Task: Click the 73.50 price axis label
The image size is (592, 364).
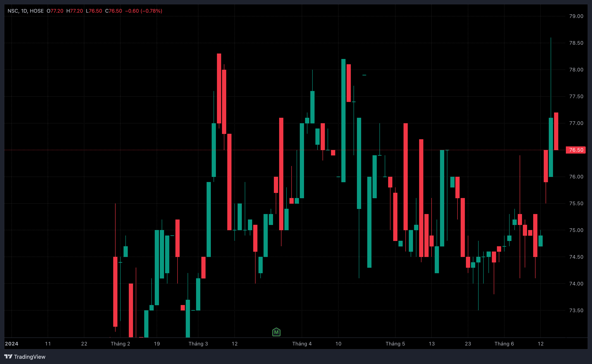Action: tap(576, 310)
